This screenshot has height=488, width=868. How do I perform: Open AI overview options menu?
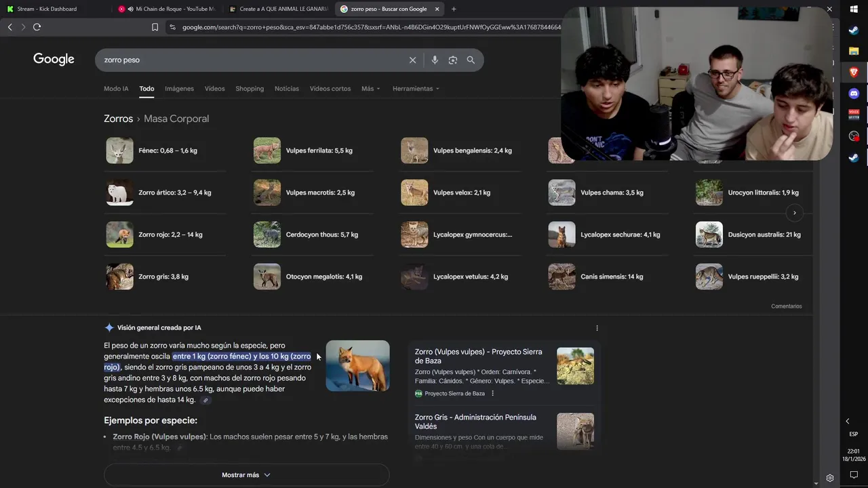coord(597,328)
